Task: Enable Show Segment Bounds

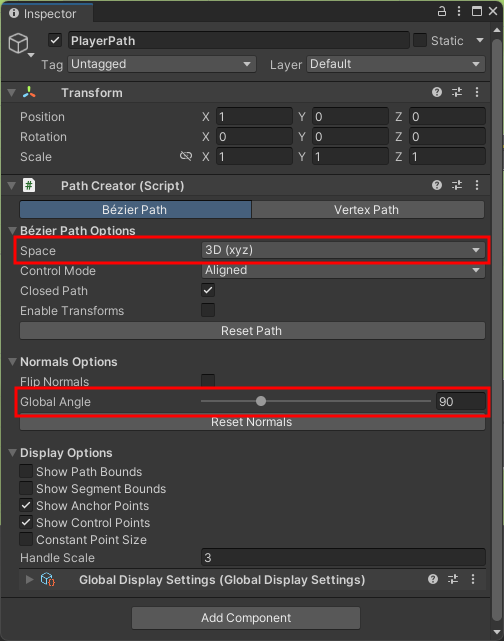Action: coord(26,488)
